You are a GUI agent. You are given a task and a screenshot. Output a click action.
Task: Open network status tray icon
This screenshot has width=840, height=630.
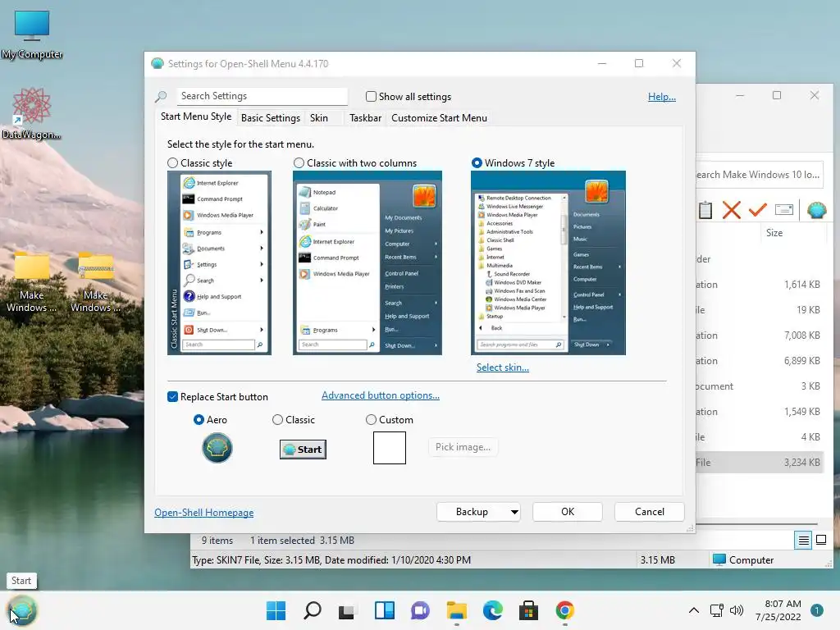717,610
